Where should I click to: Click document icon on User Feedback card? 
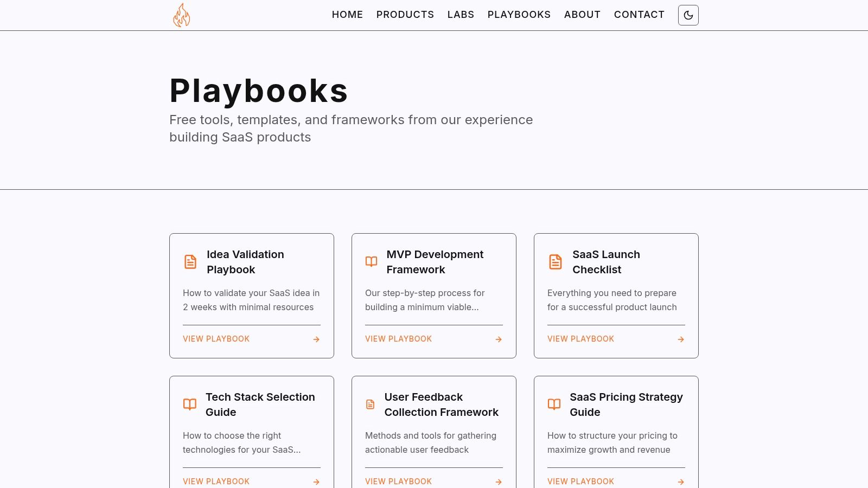click(371, 404)
